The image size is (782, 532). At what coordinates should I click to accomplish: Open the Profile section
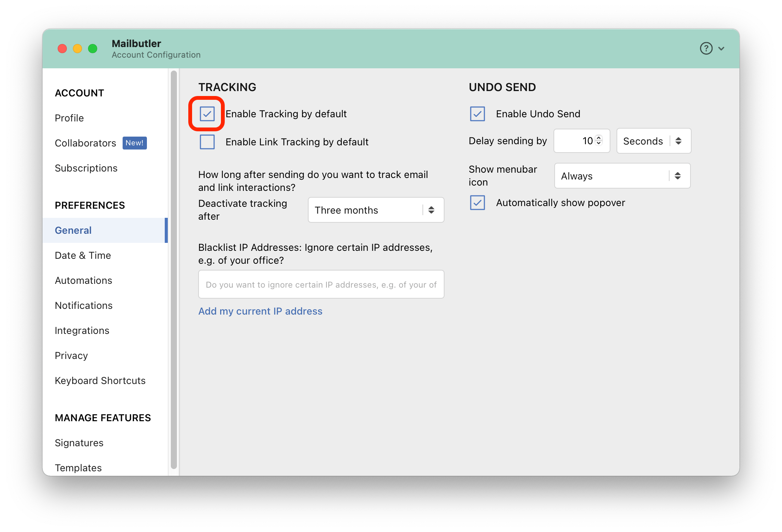[x=69, y=118]
